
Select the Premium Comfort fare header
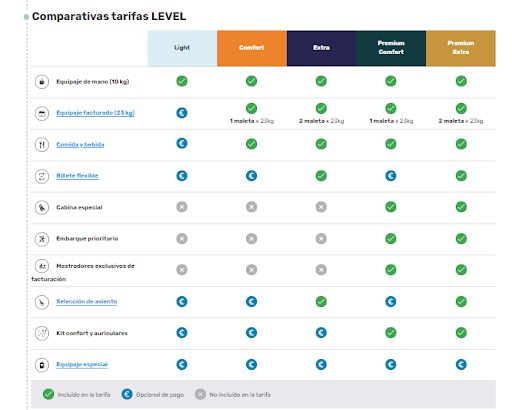click(391, 48)
